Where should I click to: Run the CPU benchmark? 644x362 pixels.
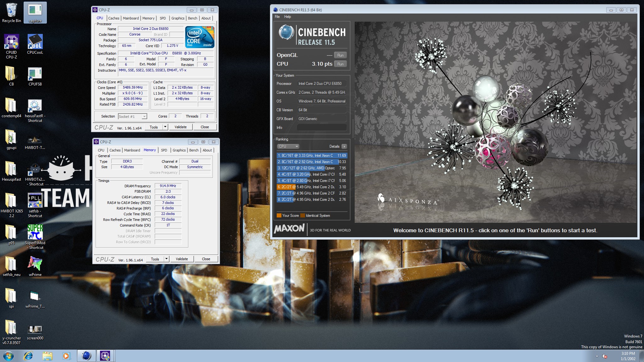pos(340,64)
